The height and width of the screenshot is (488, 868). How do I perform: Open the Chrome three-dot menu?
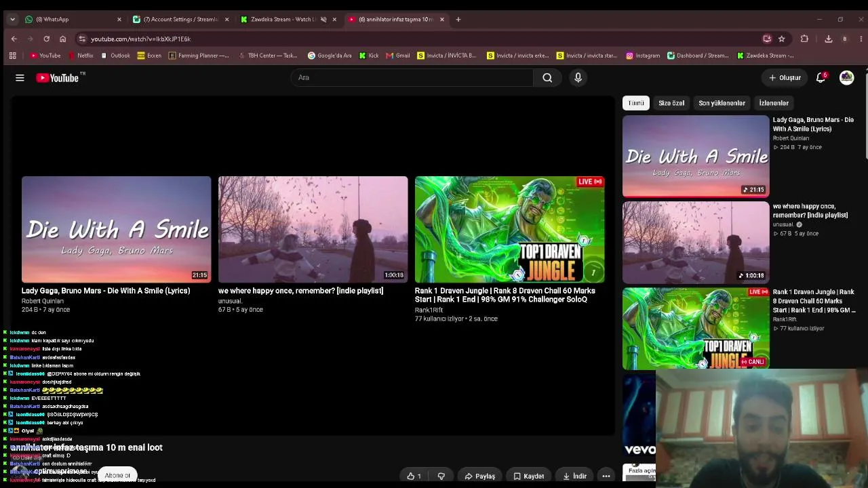[861, 39]
